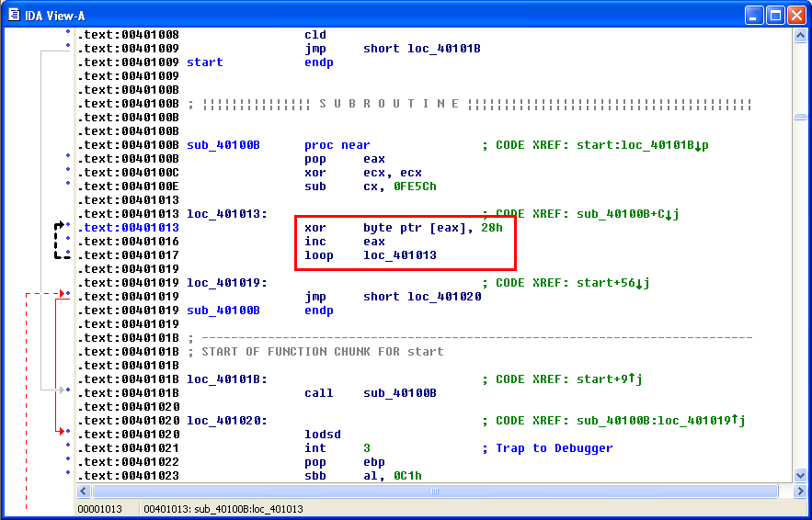The image size is (812, 520).
Task: Follow loc_401013 operand in the loop instruction
Action: pos(400,255)
